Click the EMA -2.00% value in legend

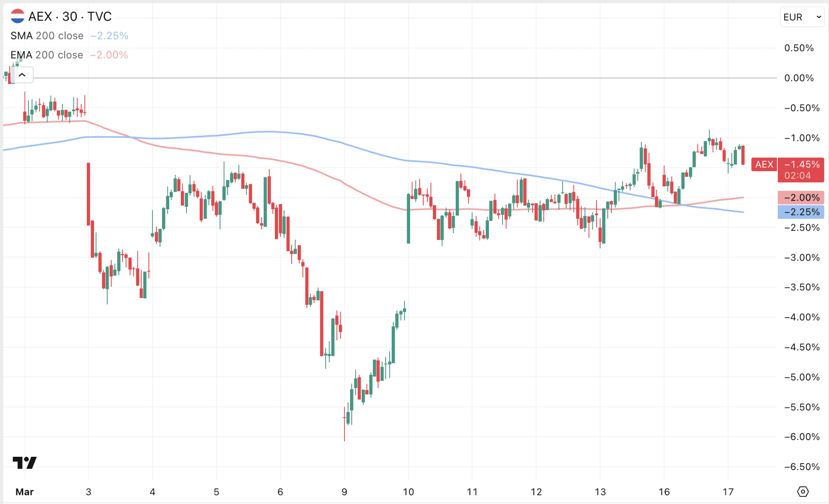pyautogui.click(x=109, y=55)
